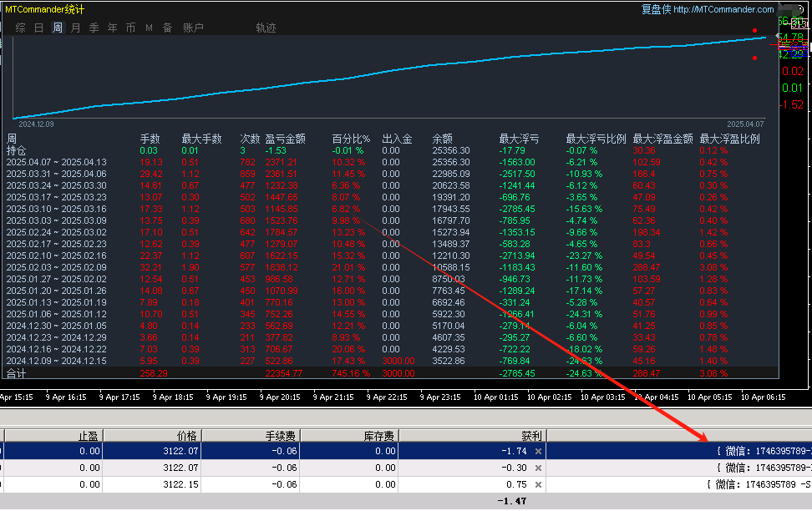Select the week row 2025.03.24 ~ 2025.03.30
Viewport: 812px width, 511px height.
[390, 185]
